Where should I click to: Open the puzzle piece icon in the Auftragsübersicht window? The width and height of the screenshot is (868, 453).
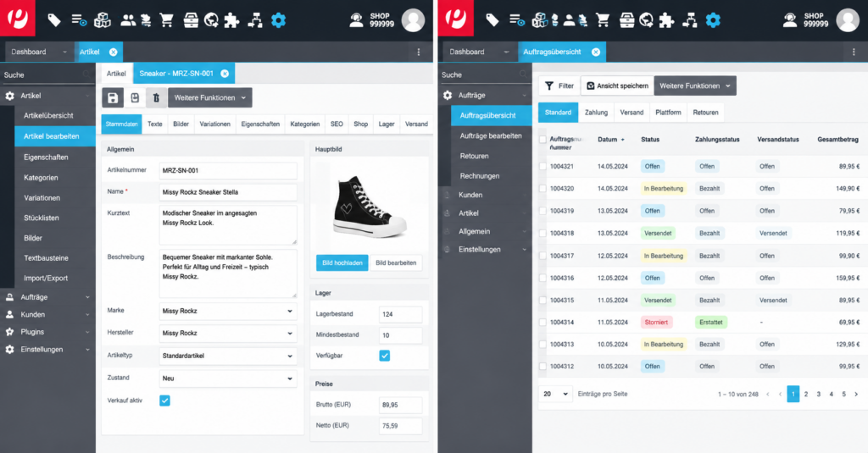(666, 20)
